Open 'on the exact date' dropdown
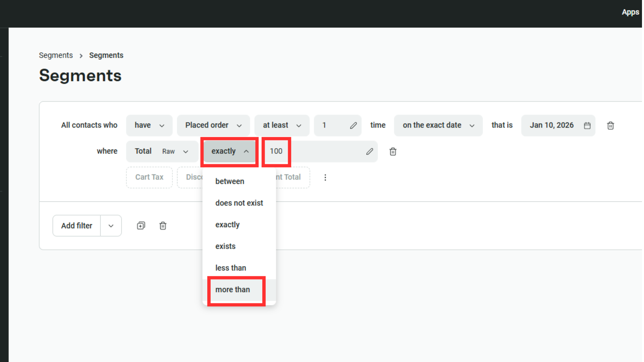Viewport: 644px width, 362px height. pos(438,125)
